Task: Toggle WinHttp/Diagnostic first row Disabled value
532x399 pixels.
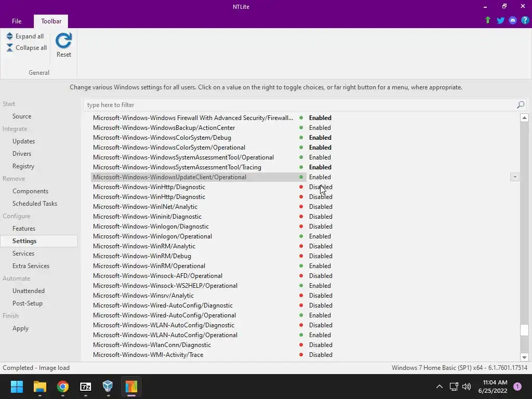Action: point(321,187)
